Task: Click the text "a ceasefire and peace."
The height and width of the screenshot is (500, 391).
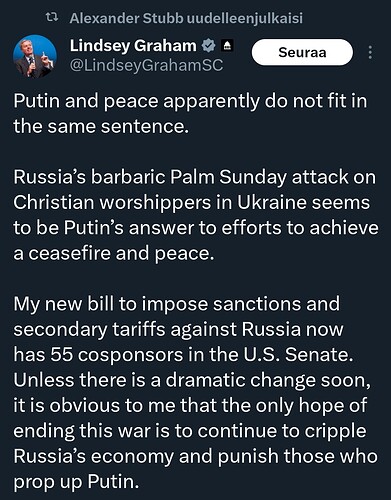Action: tap(113, 253)
